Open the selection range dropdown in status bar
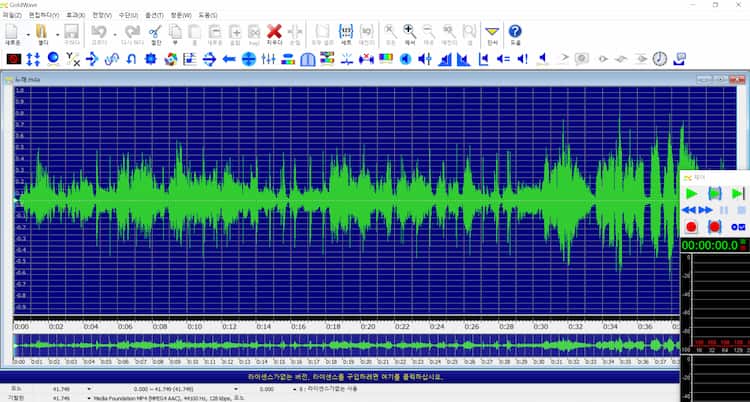Image resolution: width=750 pixels, height=402 pixels. (x=235, y=389)
